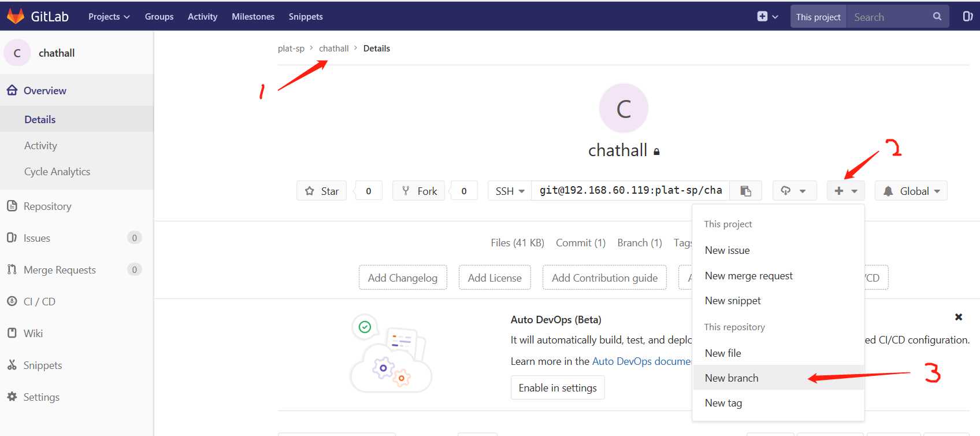Click Add Changelog button
Image resolution: width=980 pixels, height=436 pixels.
coord(403,278)
